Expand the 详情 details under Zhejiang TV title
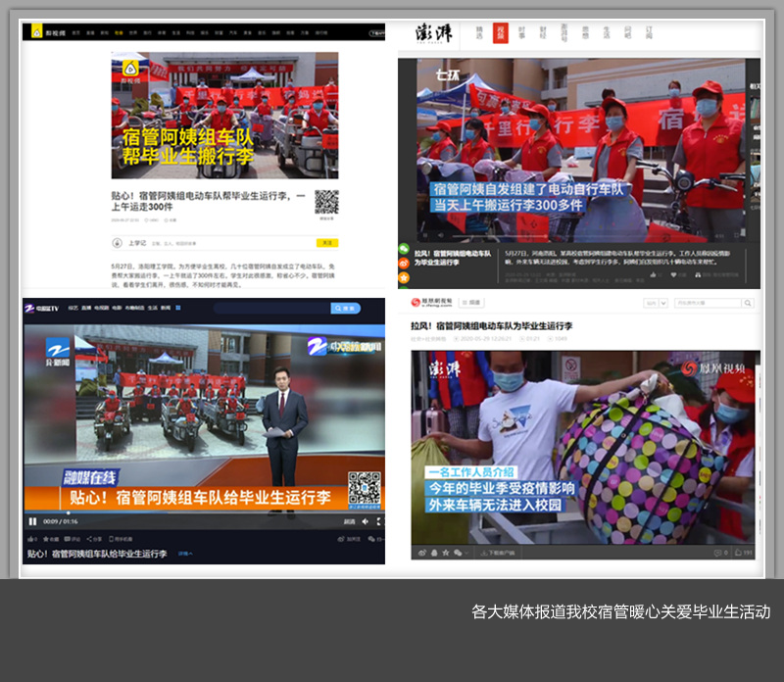The width and height of the screenshot is (784, 682). point(183,555)
